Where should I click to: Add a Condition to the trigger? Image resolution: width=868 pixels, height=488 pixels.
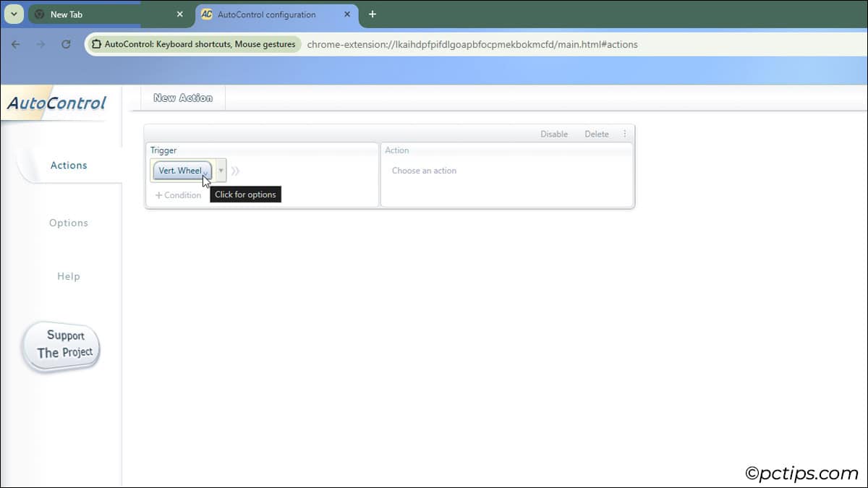tap(178, 195)
